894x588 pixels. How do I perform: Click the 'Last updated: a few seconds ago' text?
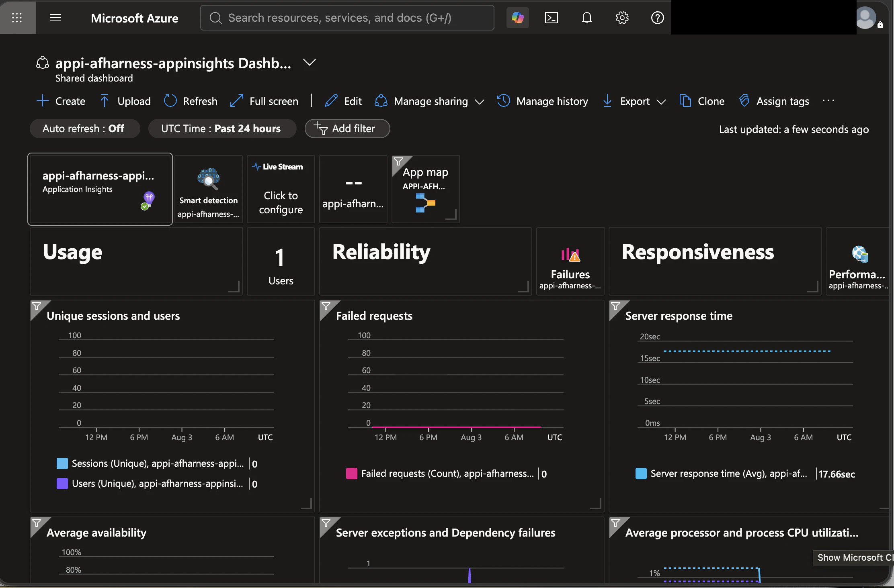pyautogui.click(x=794, y=129)
